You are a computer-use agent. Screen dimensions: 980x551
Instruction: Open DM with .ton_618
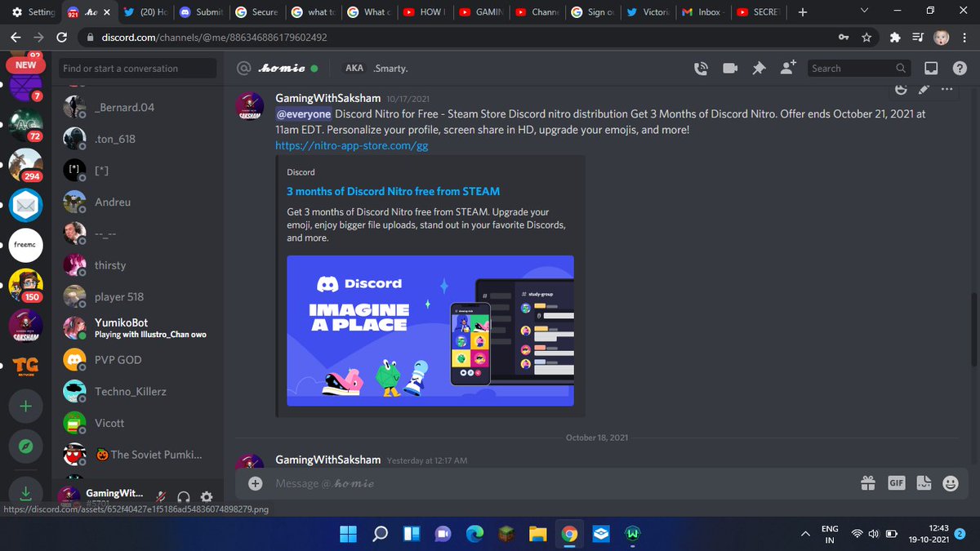[x=137, y=139]
